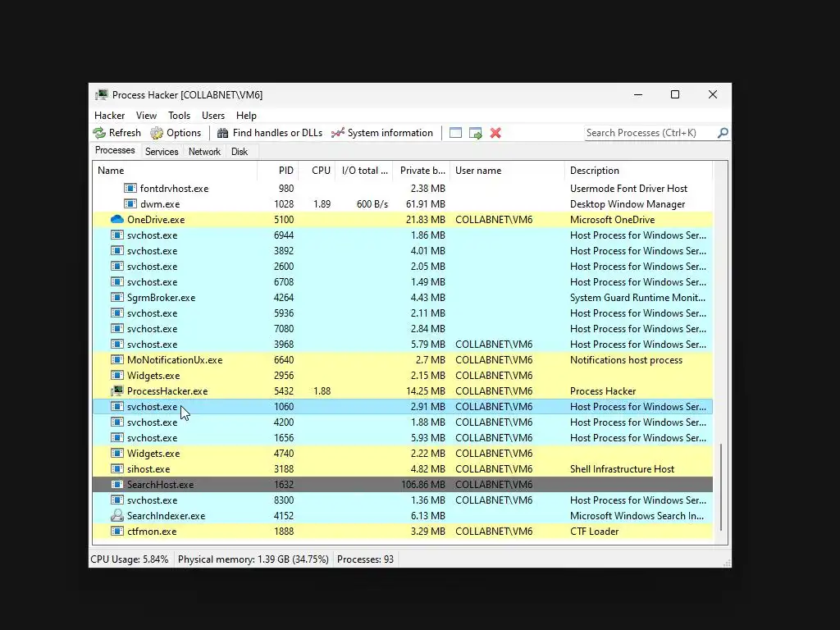
Task: Click the 106.86 MB private bytes value
Action: [423, 484]
